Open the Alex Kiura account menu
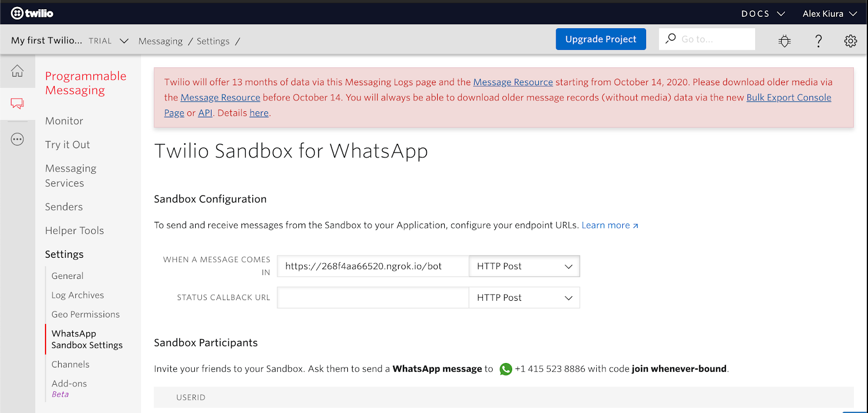 (829, 14)
